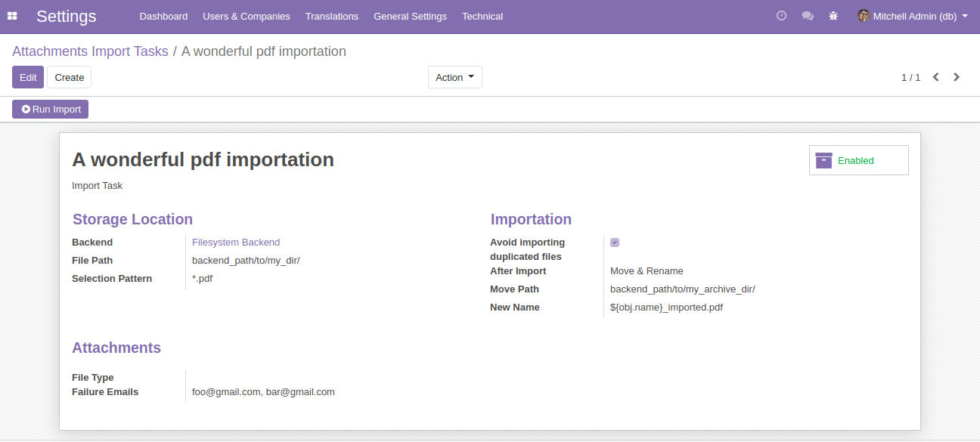The image size is (980, 442).
Task: Open the developer debug bug icon
Action: [x=833, y=16]
